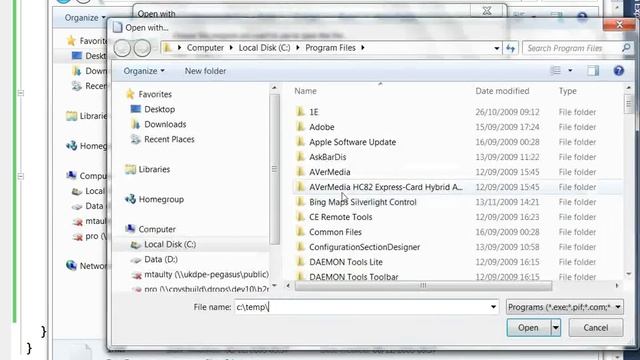Image resolution: width=640 pixels, height=360 pixels.
Task: Go to Downloads in navigation pane
Action: point(165,124)
